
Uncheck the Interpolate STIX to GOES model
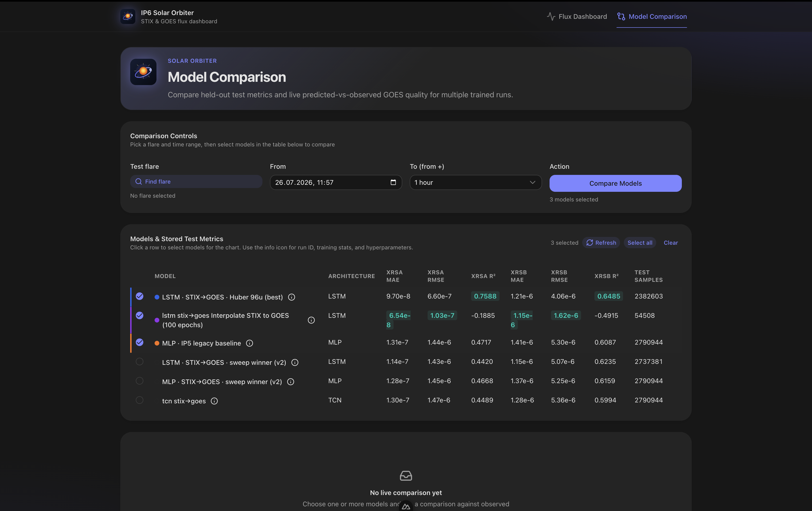point(140,315)
